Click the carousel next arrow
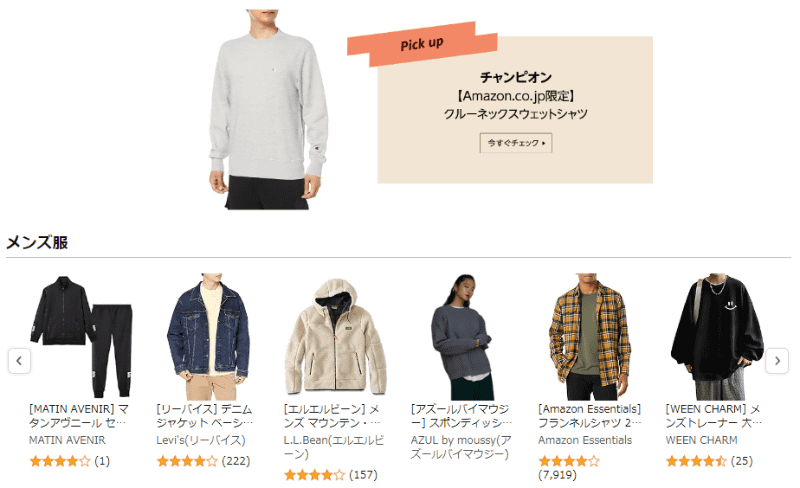The width and height of the screenshot is (800, 488). click(x=777, y=361)
